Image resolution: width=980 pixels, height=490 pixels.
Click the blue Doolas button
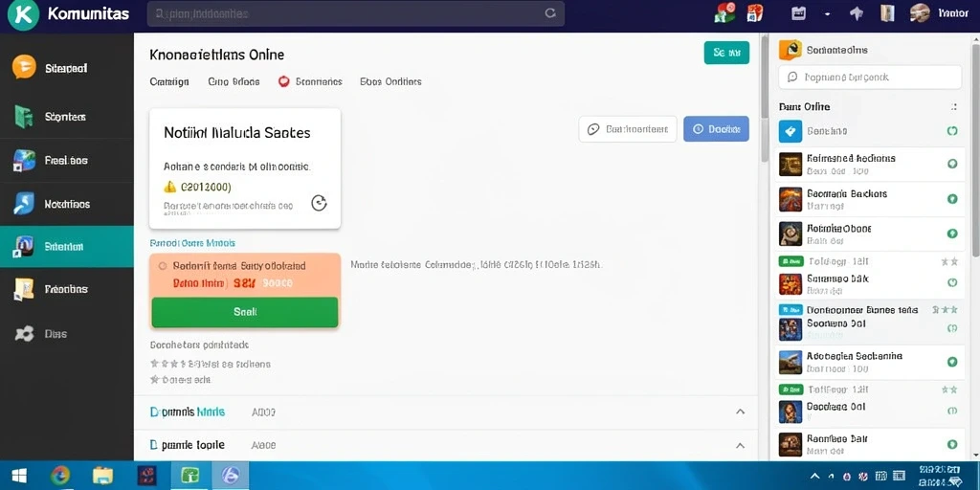716,129
